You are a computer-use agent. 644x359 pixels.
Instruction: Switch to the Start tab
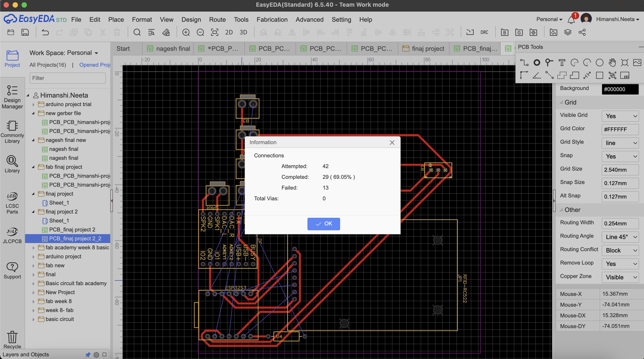pos(123,48)
